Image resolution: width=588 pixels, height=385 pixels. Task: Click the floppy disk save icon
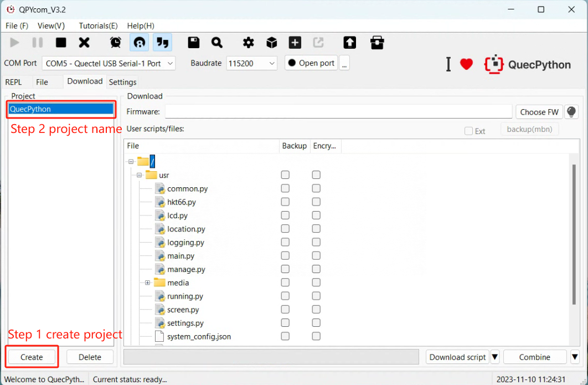pyautogui.click(x=193, y=43)
